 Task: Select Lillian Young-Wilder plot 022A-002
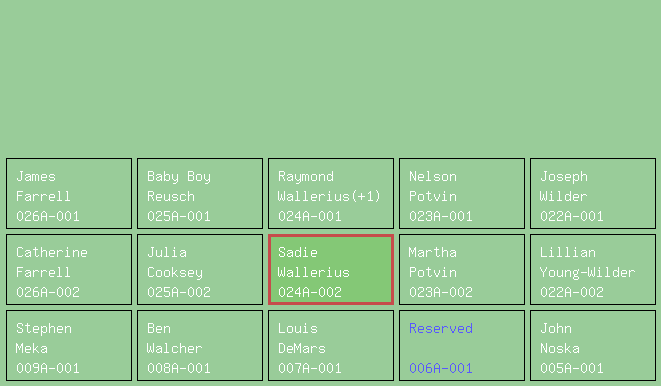(x=593, y=269)
